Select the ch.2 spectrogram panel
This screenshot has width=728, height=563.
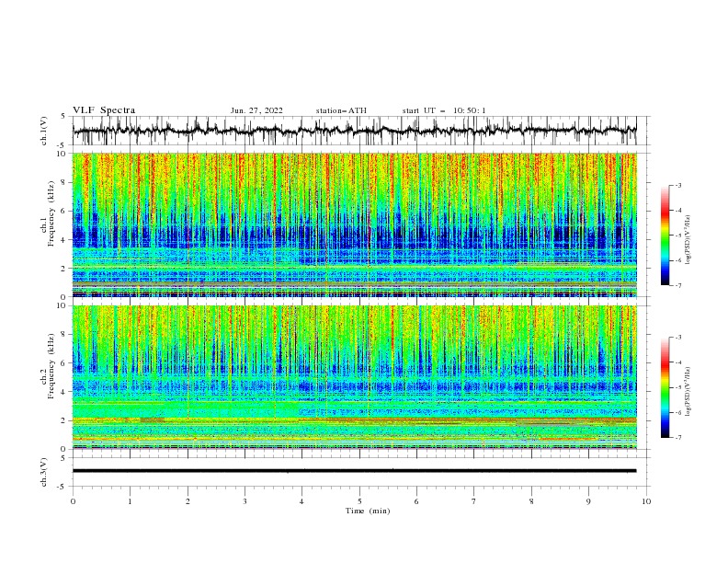coord(355,377)
